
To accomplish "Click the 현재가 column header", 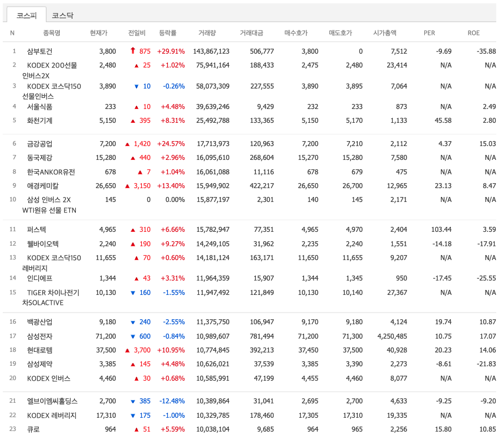I will click(99, 33).
